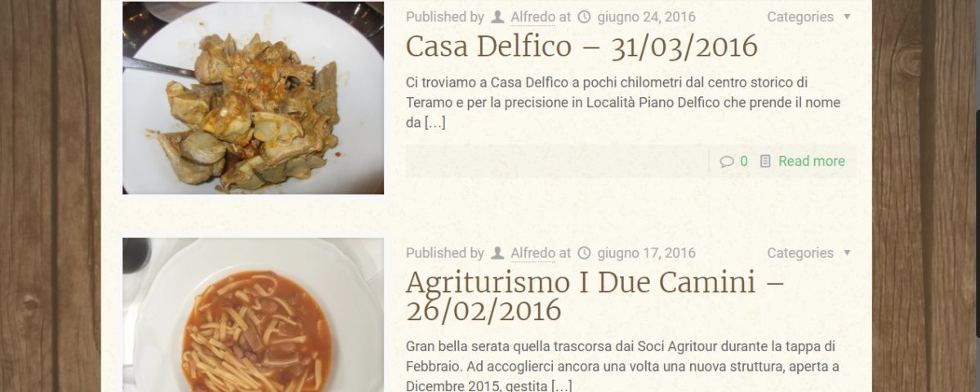The image size is (980, 392).
Task: Expand Categories dropdown for Agriturismo I Due Camini post
Action: (808, 253)
